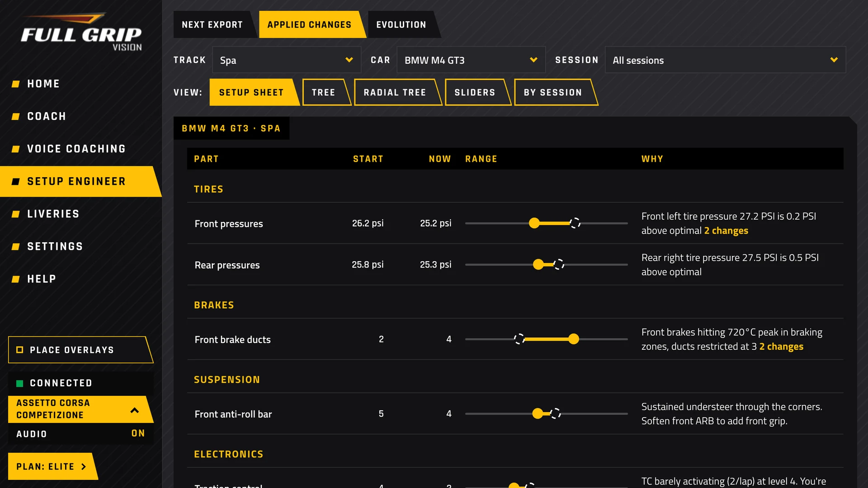Click the Electronics section heading
The image size is (868, 488).
(x=228, y=455)
